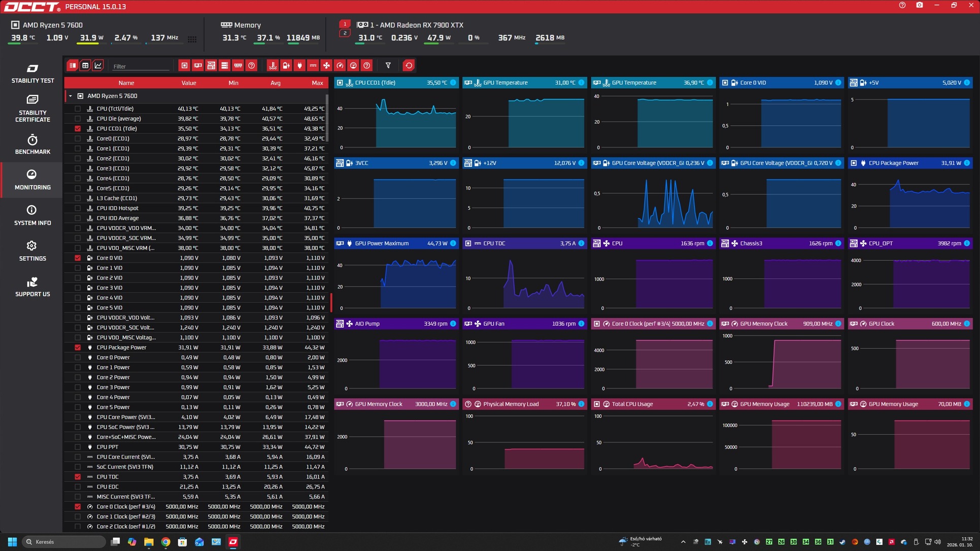The width and height of the screenshot is (980, 551).
Task: Open the Stability Test section
Action: [x=32, y=73]
